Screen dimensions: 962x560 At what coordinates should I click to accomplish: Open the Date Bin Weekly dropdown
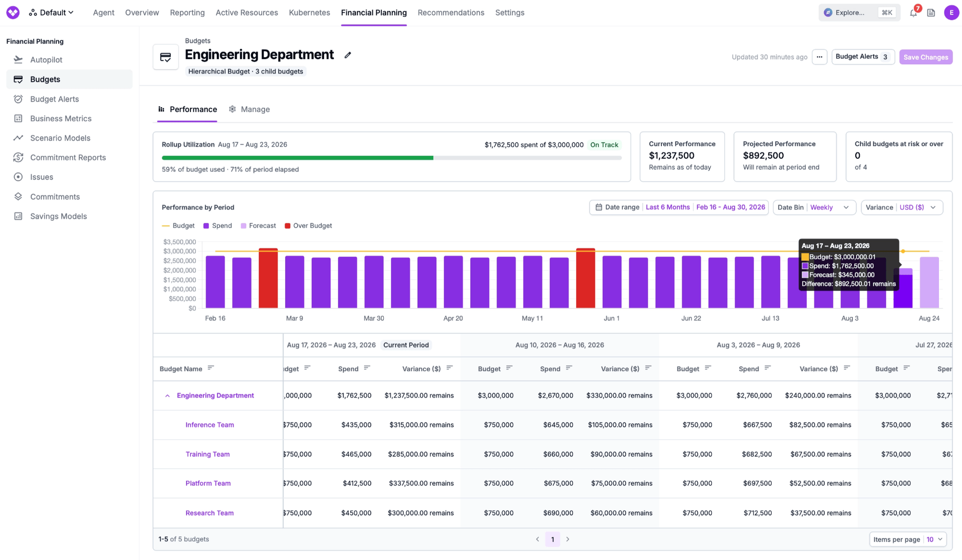(814, 207)
